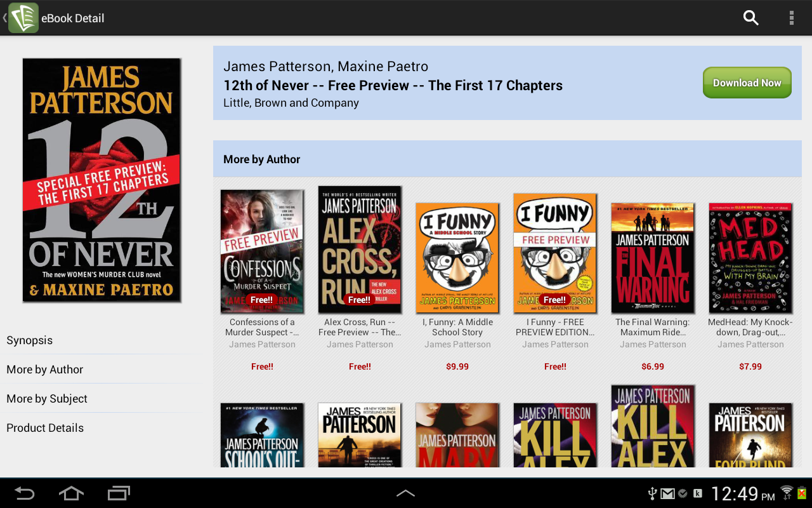Open the overflow menu (three dots)
This screenshot has width=812, height=508.
[x=791, y=18]
